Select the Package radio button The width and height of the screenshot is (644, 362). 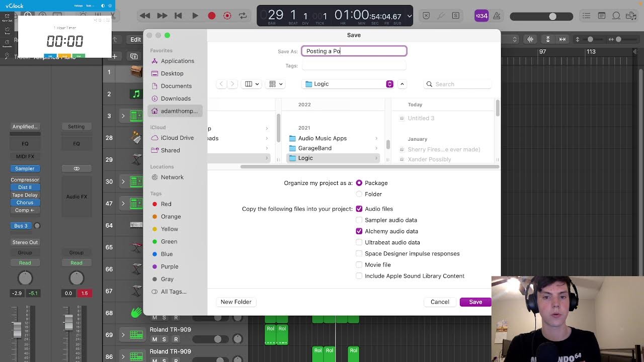[359, 183]
